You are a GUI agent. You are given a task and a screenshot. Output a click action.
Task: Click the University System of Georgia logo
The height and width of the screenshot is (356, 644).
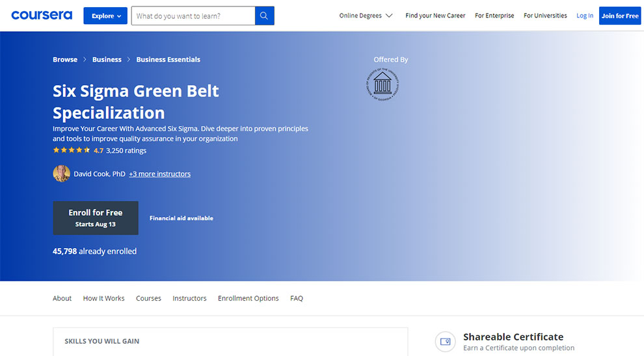(x=382, y=84)
